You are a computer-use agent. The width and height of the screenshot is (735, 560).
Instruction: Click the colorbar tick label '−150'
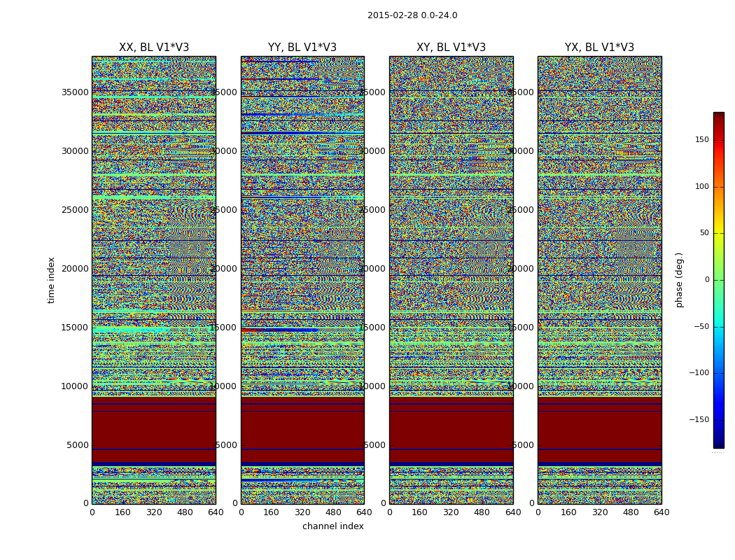699,419
